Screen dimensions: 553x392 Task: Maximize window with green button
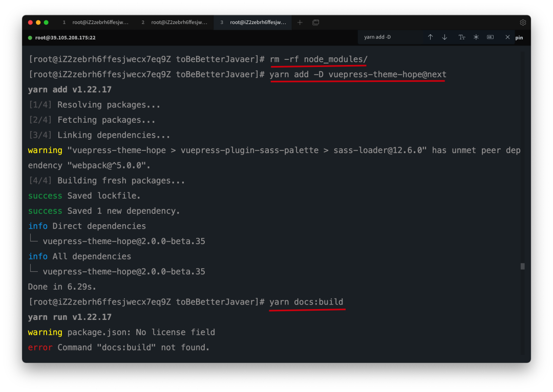(46, 23)
